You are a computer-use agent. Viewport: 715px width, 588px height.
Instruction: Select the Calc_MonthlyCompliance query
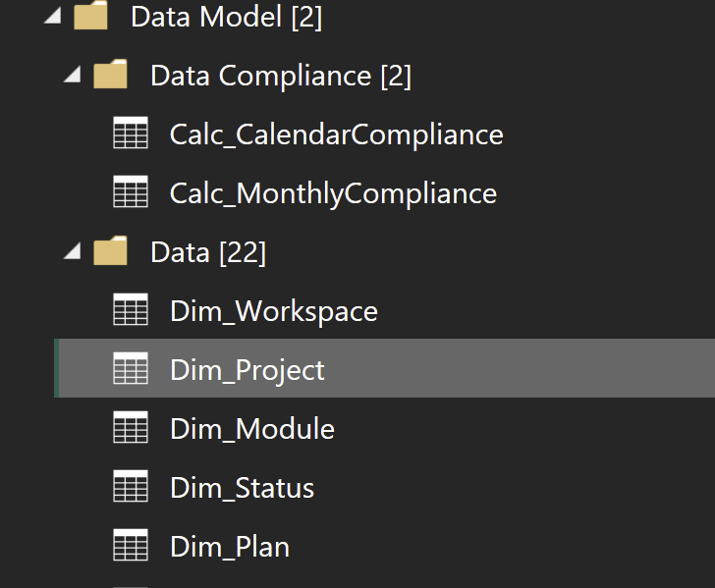click(x=333, y=193)
